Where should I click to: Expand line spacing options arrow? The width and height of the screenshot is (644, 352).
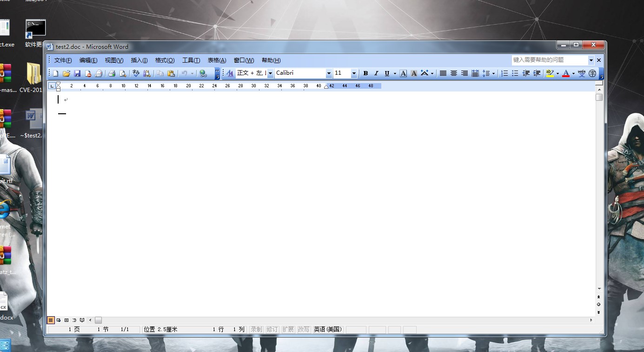(x=493, y=73)
